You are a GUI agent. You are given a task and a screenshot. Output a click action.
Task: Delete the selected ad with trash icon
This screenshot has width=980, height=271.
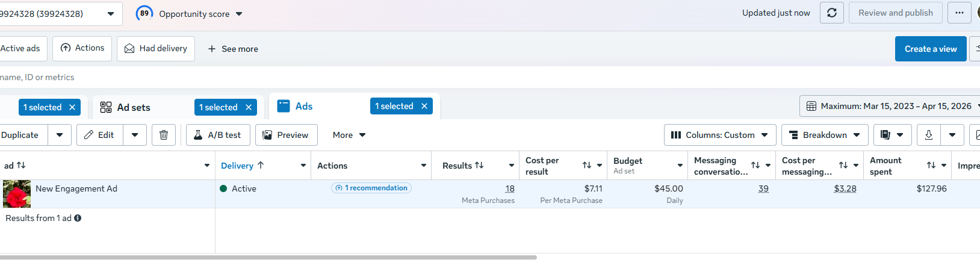pos(164,135)
